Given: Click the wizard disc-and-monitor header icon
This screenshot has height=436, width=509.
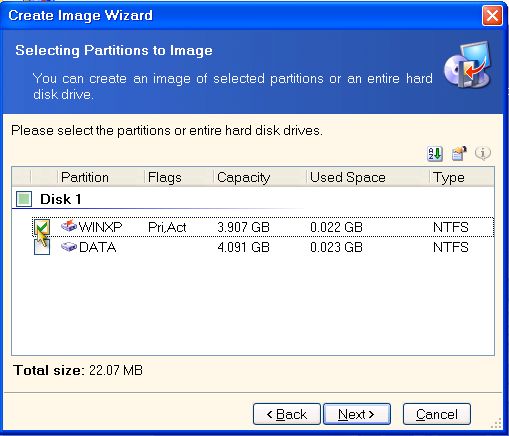Looking at the screenshot, I should (467, 65).
